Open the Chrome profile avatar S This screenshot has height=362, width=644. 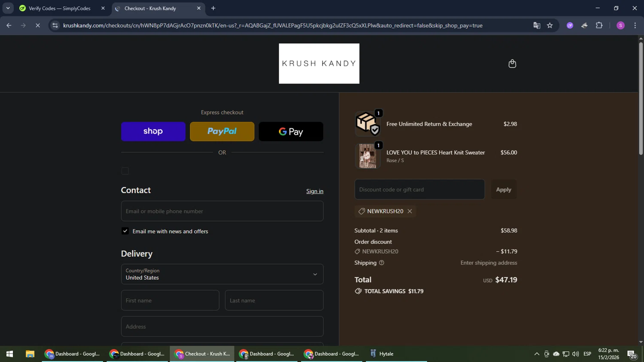(x=620, y=25)
